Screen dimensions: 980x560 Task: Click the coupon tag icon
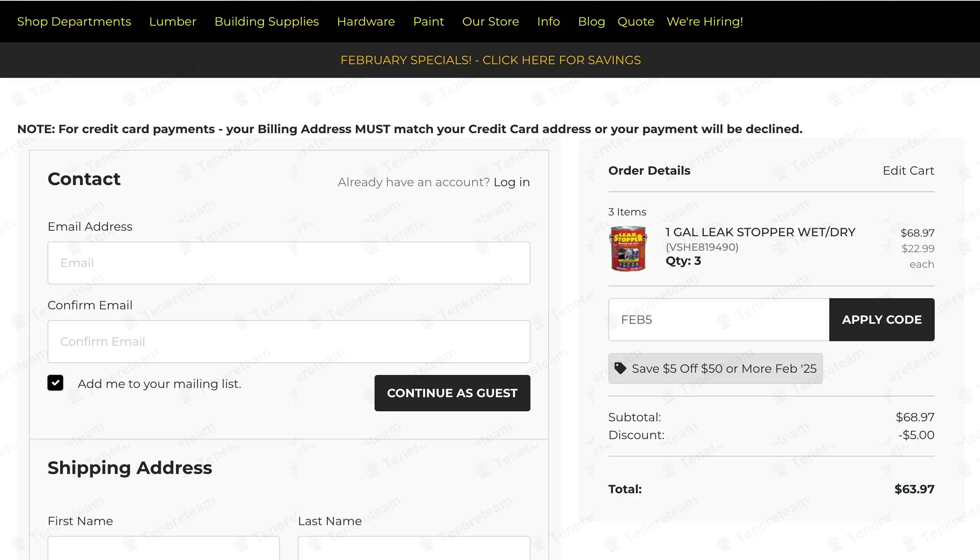[620, 368]
